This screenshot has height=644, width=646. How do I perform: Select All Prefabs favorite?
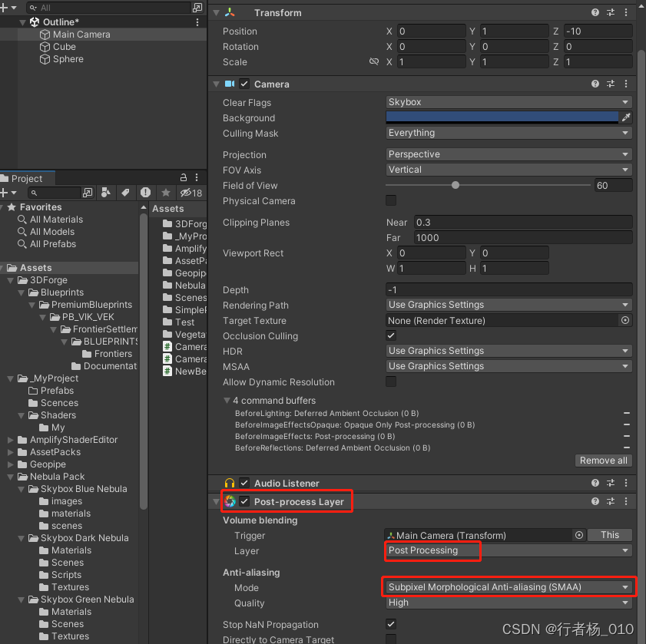(53, 244)
